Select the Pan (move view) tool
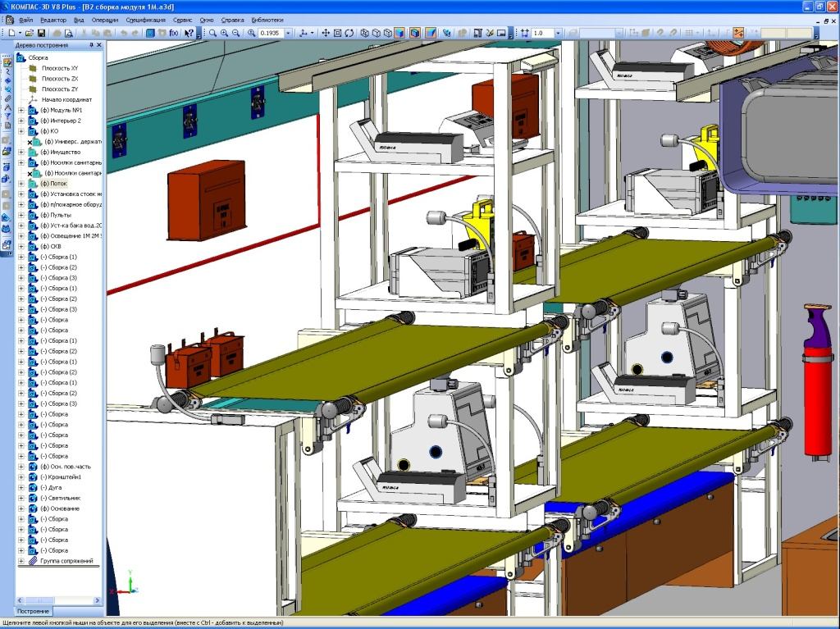840x629 pixels. click(x=326, y=33)
